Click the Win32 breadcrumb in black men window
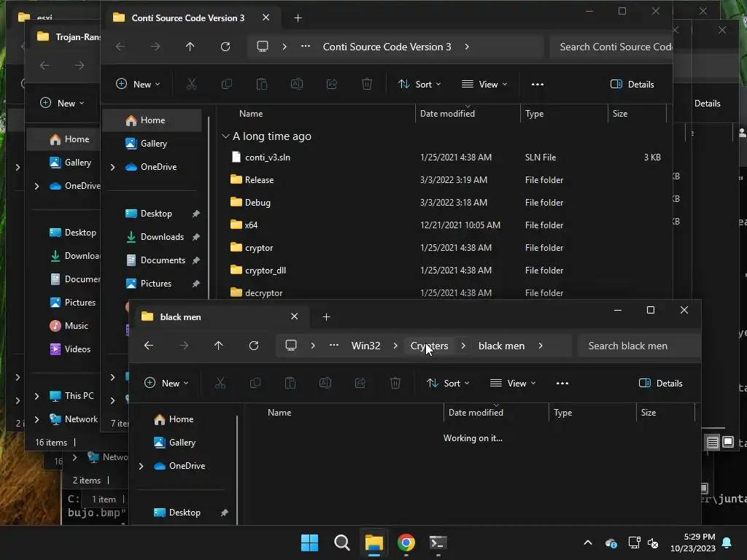This screenshot has height=560, width=747. (x=366, y=346)
